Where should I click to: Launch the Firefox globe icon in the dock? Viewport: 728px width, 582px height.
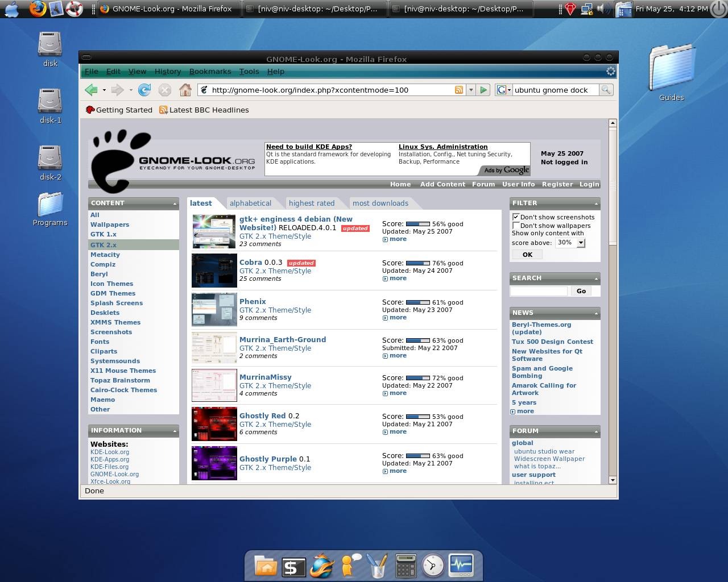coord(322,566)
